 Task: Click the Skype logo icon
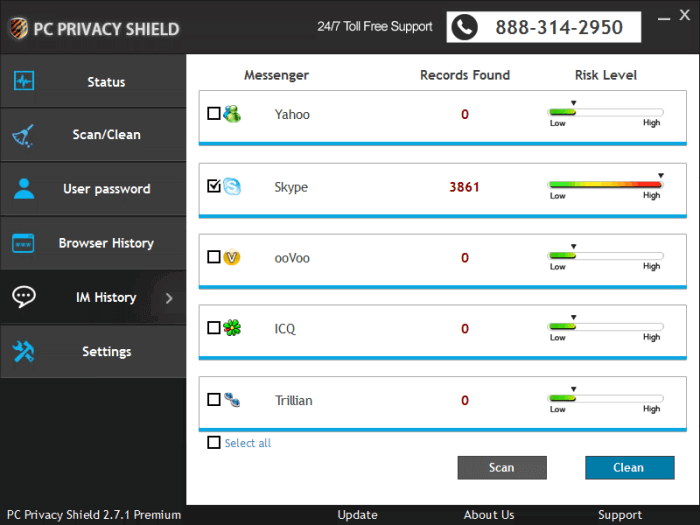coord(232,186)
